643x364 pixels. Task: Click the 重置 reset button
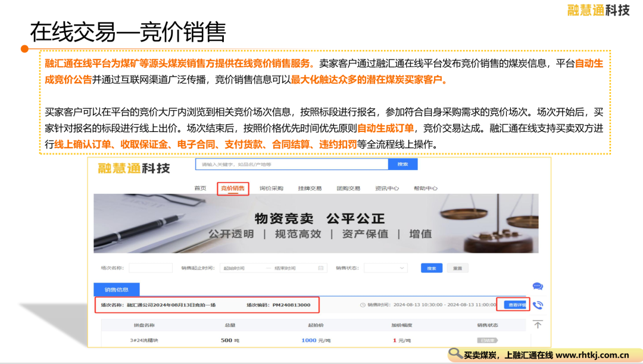tap(458, 268)
